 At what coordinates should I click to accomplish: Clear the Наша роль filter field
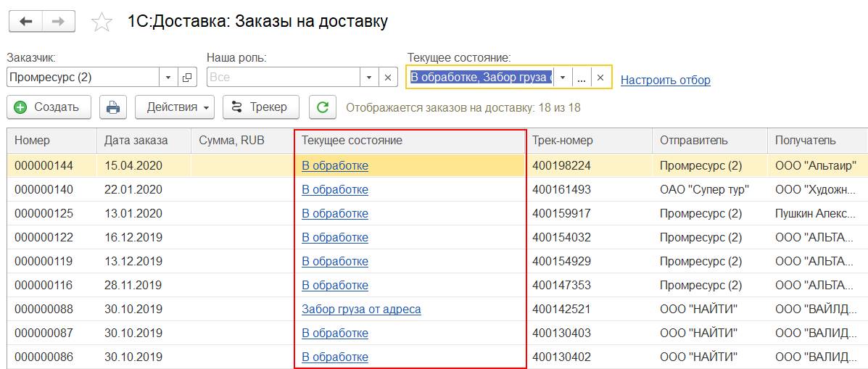388,78
